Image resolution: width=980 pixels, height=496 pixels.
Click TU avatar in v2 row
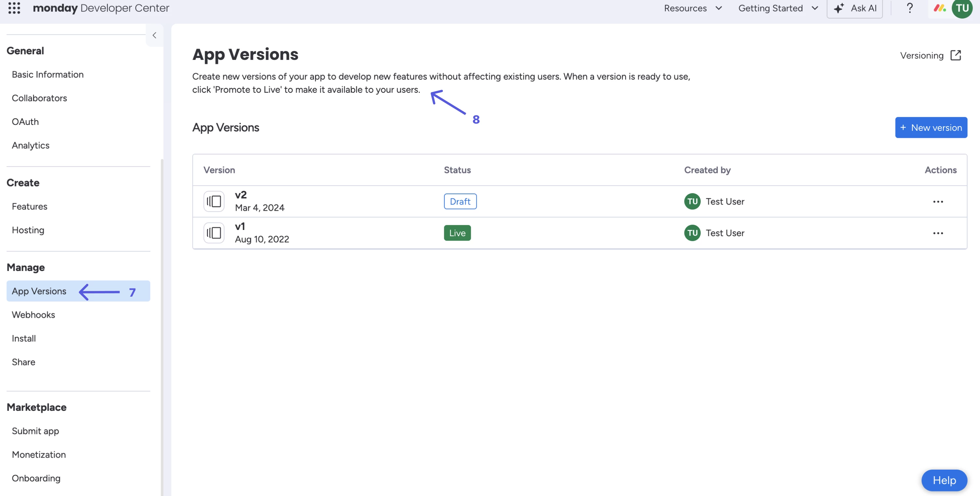[692, 201]
